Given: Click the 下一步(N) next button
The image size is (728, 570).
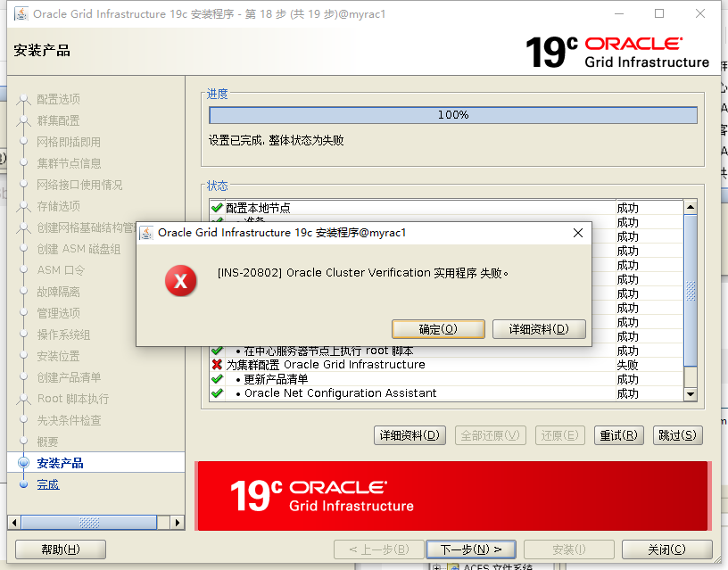Looking at the screenshot, I should [x=471, y=549].
